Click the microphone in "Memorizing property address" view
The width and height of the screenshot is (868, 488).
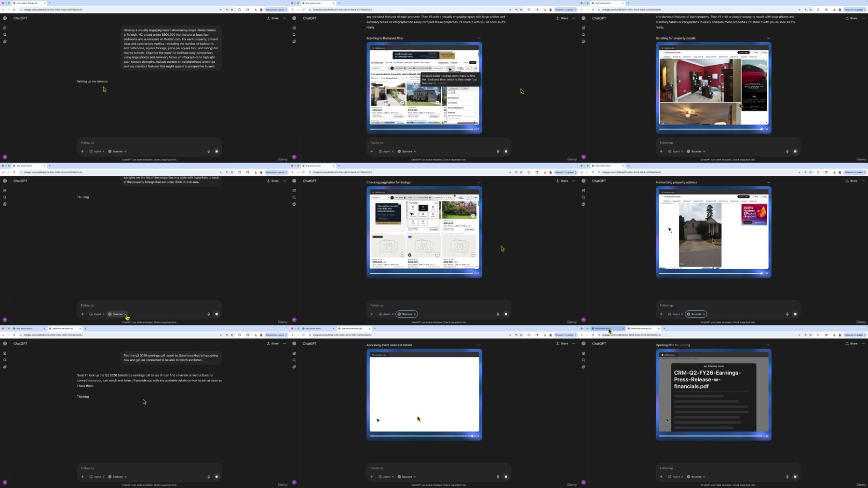[787, 314]
